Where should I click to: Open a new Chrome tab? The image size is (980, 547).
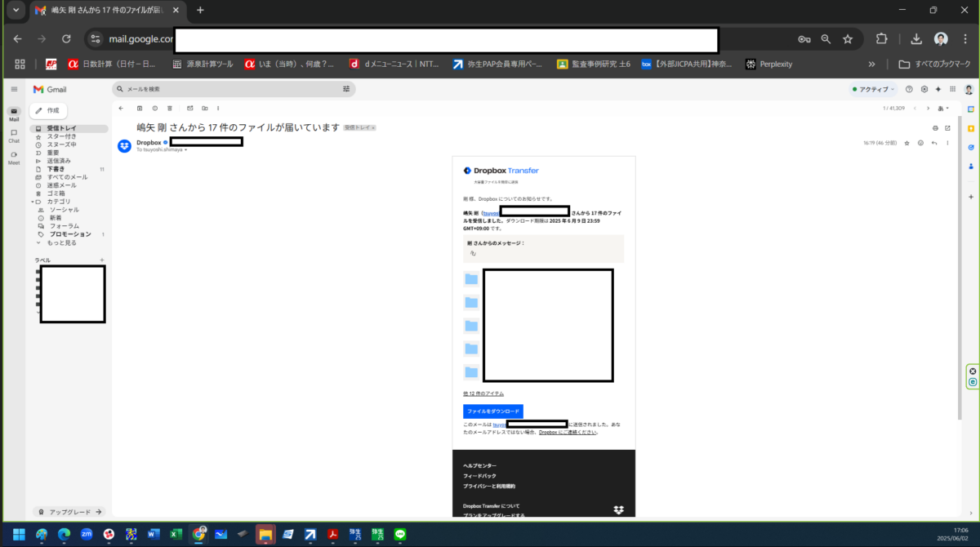coord(200,10)
